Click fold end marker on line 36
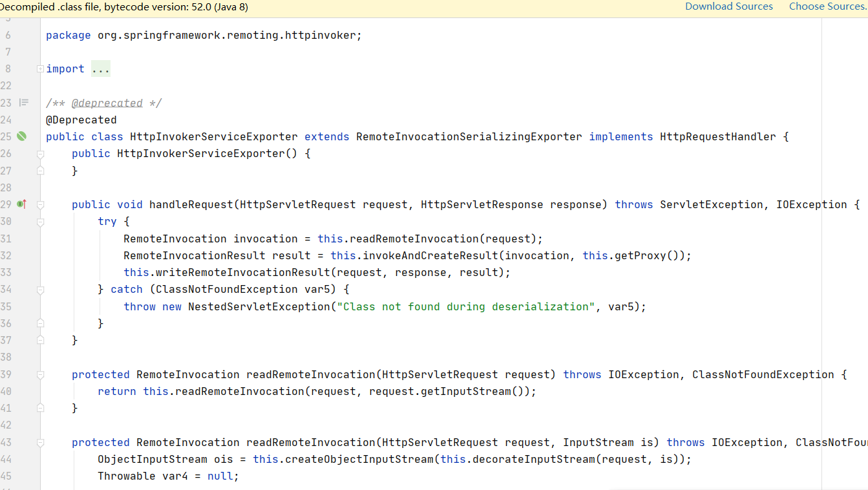Screen dimensions: 868x490 40,323
